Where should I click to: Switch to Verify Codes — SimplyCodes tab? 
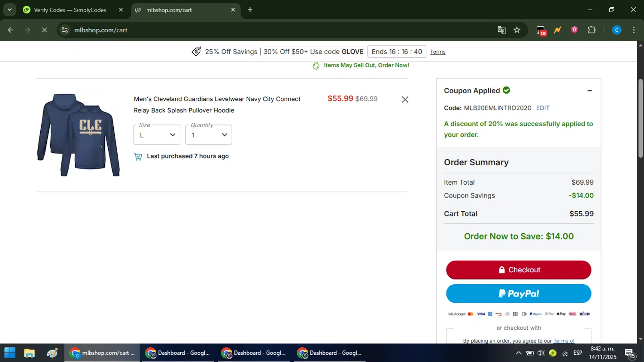[x=70, y=10]
